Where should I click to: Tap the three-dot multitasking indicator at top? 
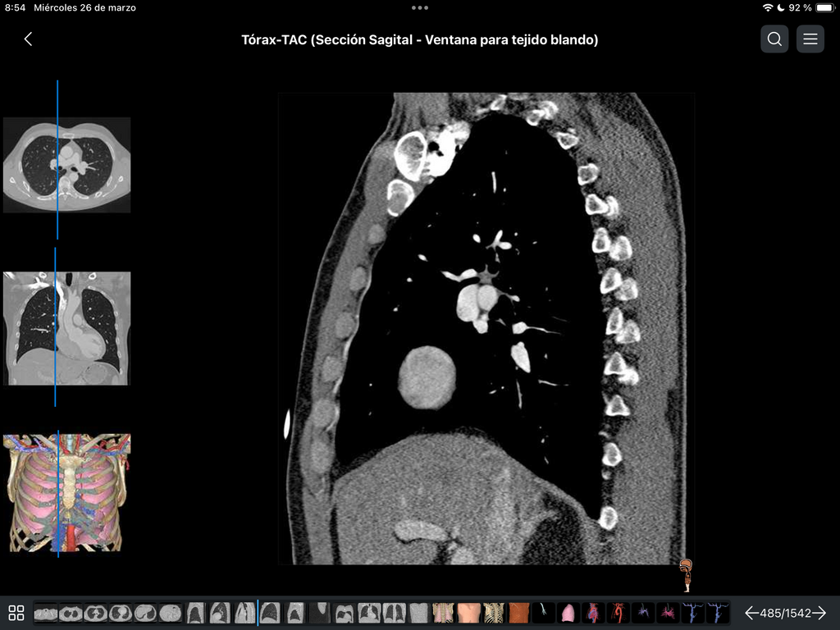tap(420, 7)
